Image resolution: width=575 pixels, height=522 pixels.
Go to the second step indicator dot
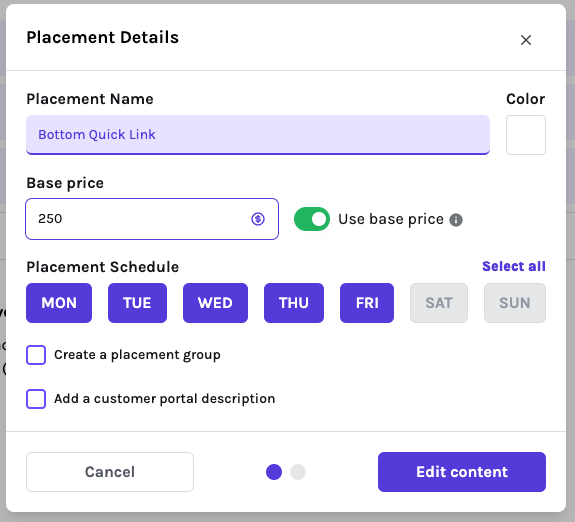(x=298, y=472)
